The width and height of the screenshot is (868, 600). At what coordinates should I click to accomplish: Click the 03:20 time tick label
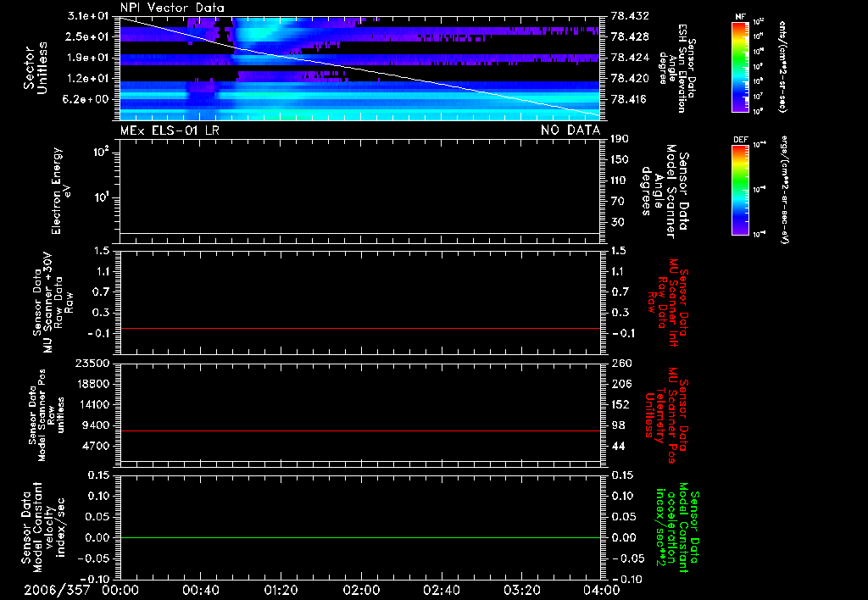(521, 590)
